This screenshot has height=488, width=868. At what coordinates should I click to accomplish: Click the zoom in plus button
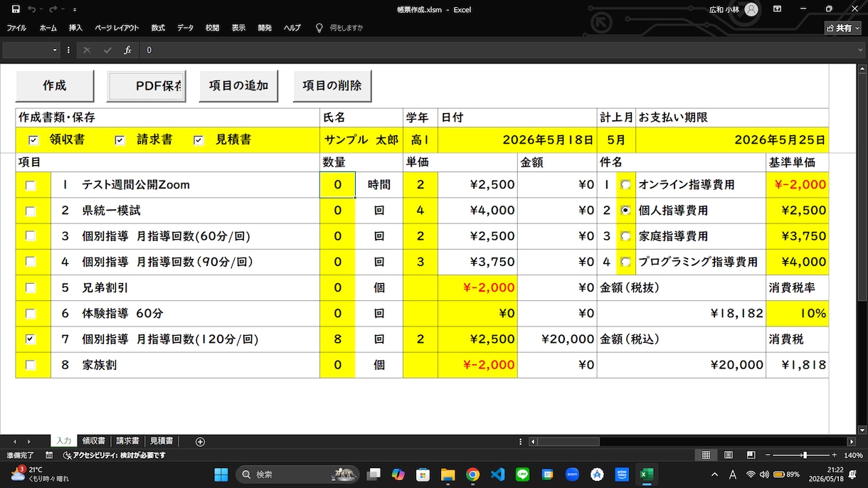point(834,455)
